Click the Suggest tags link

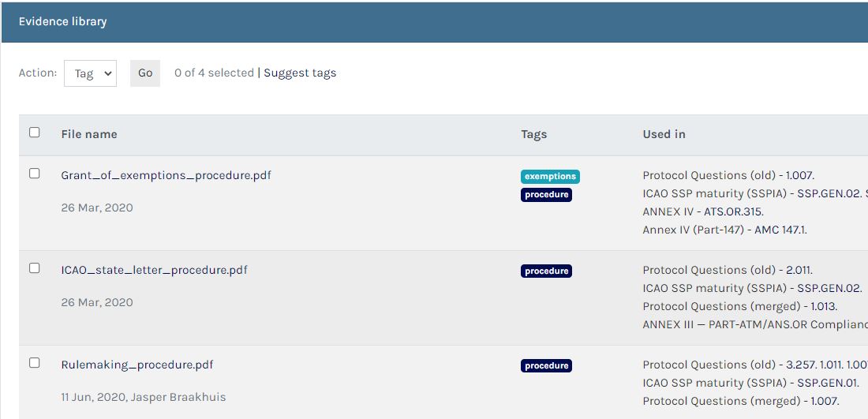300,73
